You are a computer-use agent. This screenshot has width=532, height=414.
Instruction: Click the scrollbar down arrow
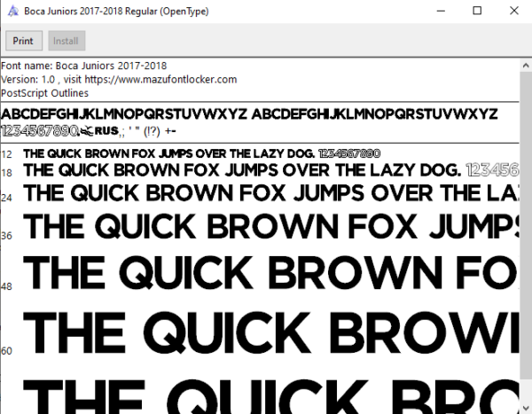click(526, 407)
